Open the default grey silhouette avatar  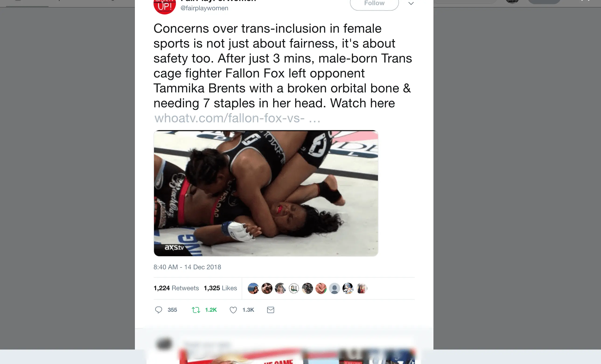(334, 288)
